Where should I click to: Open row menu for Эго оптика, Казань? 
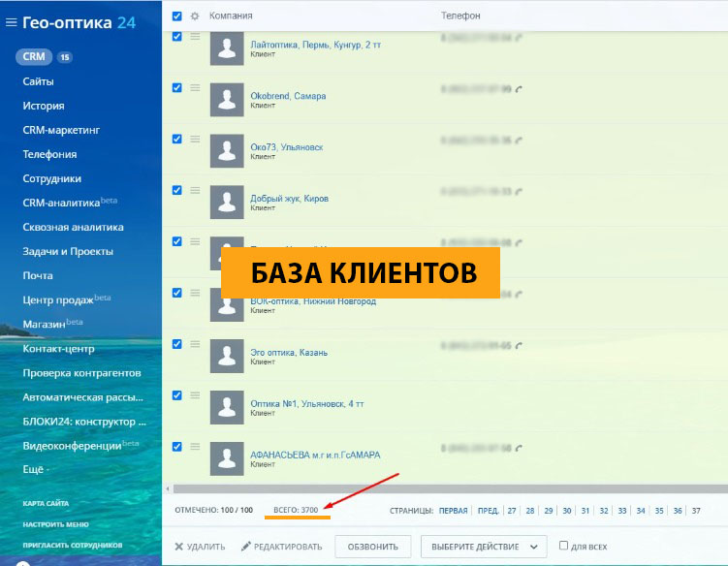[x=195, y=343]
